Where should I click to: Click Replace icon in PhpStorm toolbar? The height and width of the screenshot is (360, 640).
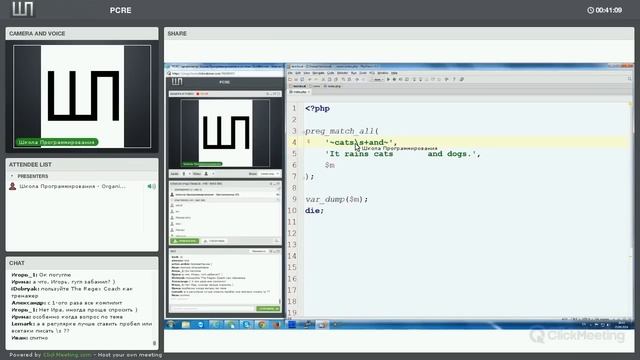click(349, 80)
